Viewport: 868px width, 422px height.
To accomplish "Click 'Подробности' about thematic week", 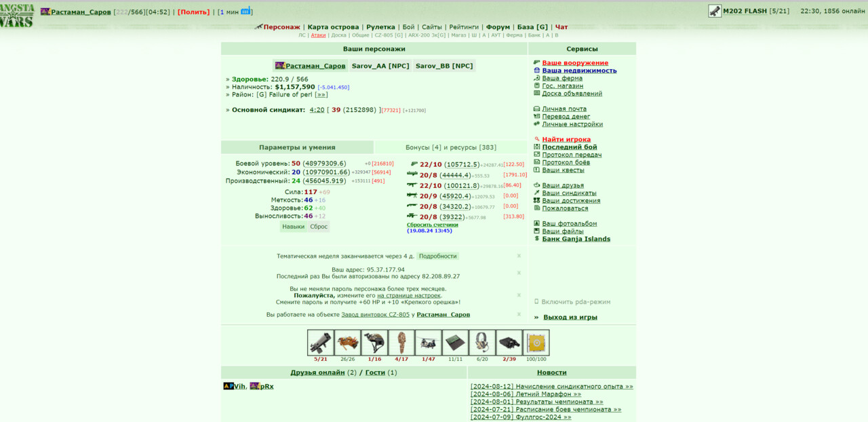I will [437, 256].
